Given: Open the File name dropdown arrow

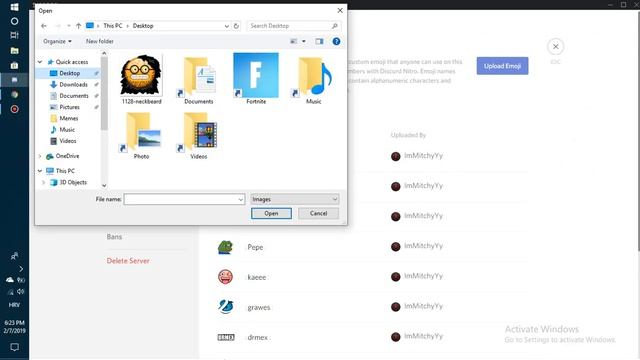Looking at the screenshot, I should pos(240,199).
